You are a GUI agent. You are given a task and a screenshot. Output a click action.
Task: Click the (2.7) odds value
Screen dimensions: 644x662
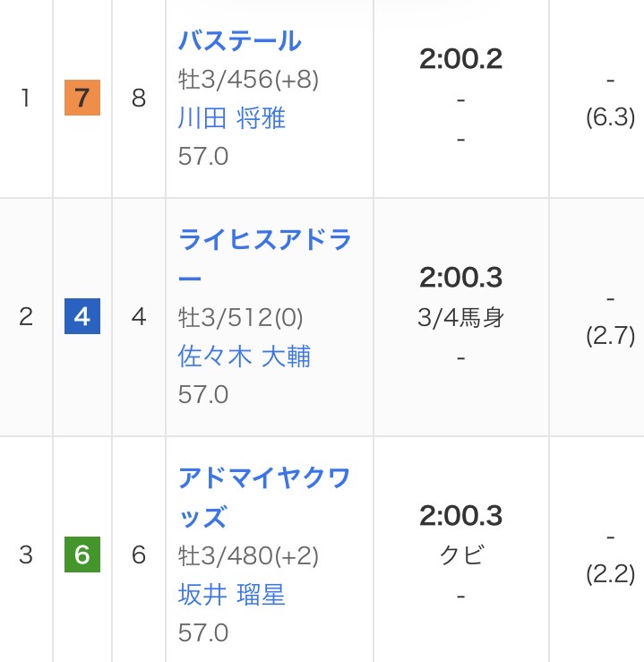click(x=610, y=336)
